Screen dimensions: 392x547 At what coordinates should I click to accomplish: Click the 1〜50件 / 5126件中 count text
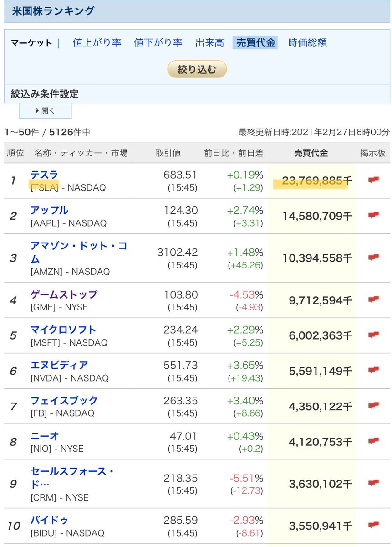pyautogui.click(x=47, y=133)
